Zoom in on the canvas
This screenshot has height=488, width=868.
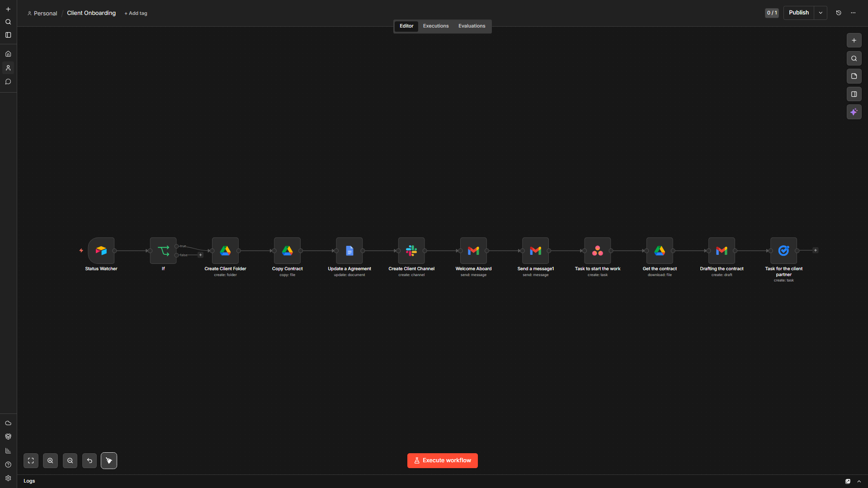coord(50,461)
